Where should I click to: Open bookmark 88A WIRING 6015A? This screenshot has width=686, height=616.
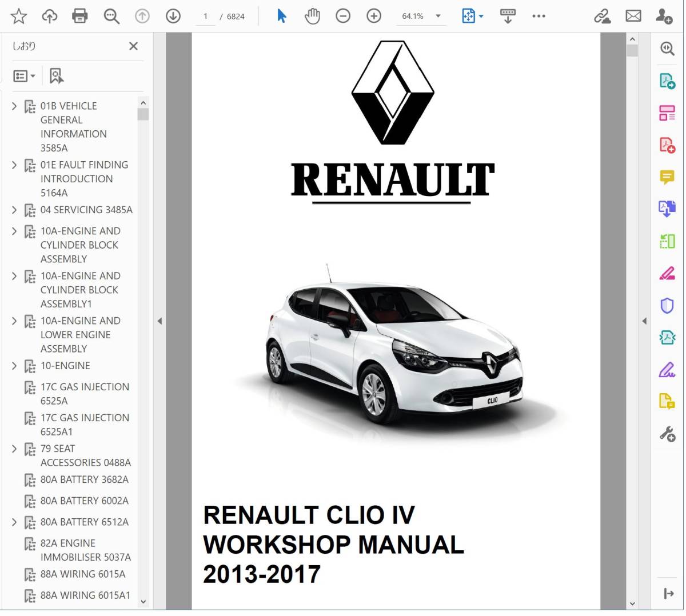tap(83, 574)
